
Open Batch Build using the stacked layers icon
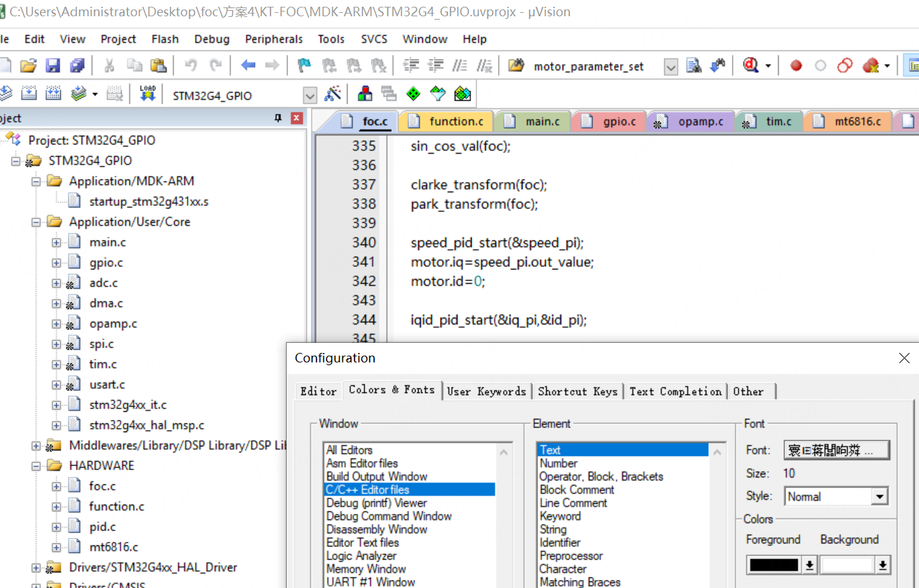pyautogui.click(x=79, y=93)
